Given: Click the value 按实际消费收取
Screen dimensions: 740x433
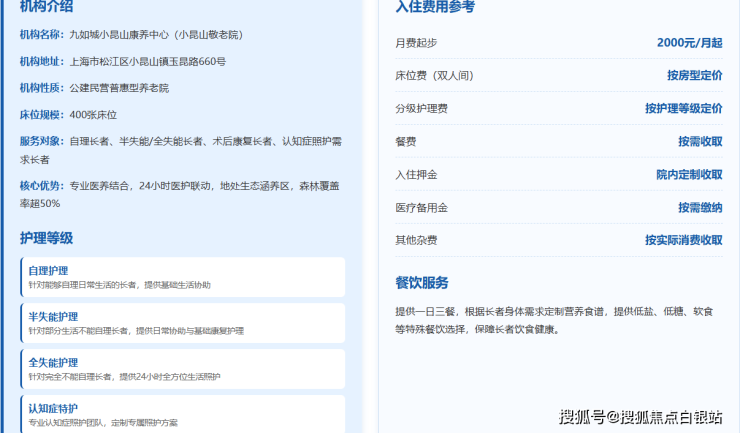Looking at the screenshot, I should 684,240.
